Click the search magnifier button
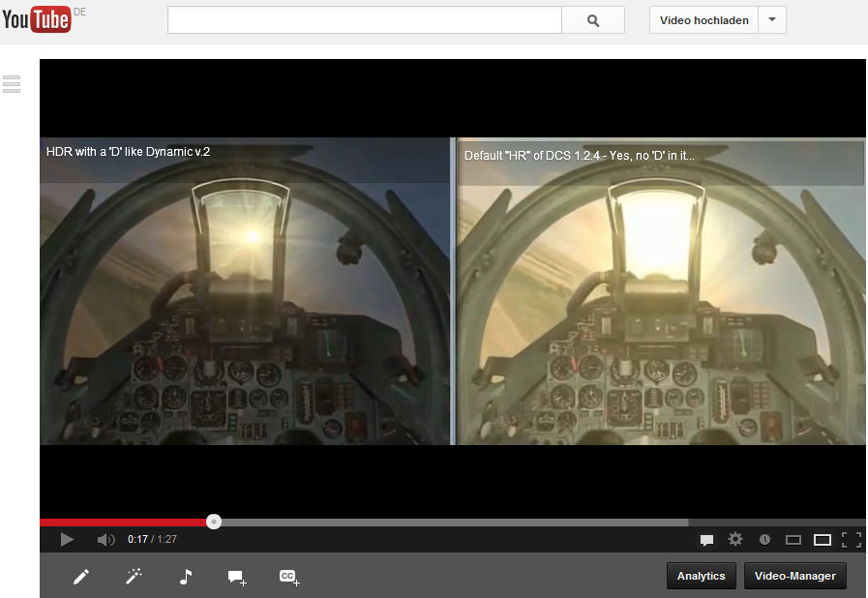Screen dimensions: 868x598 coord(593,20)
